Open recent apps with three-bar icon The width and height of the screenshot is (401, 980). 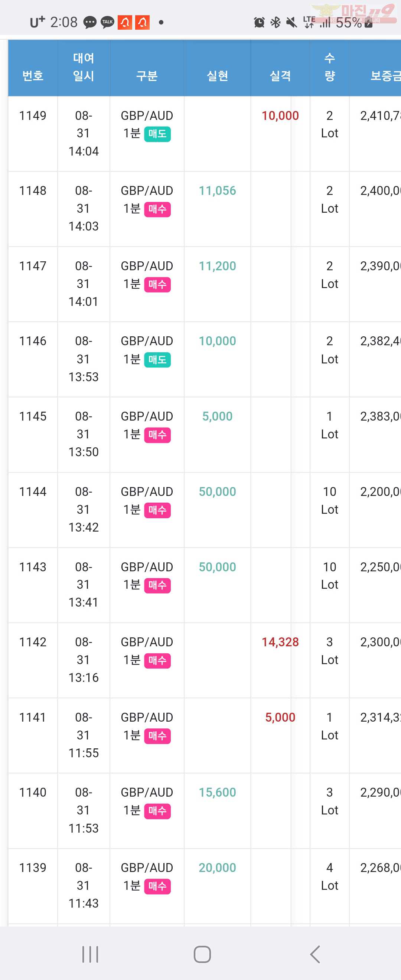(x=90, y=954)
